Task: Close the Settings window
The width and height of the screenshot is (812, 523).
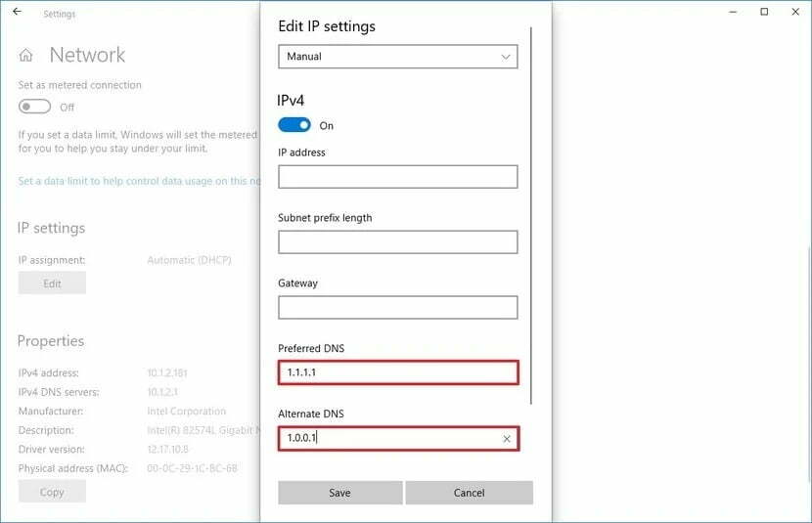Action: 795,12
